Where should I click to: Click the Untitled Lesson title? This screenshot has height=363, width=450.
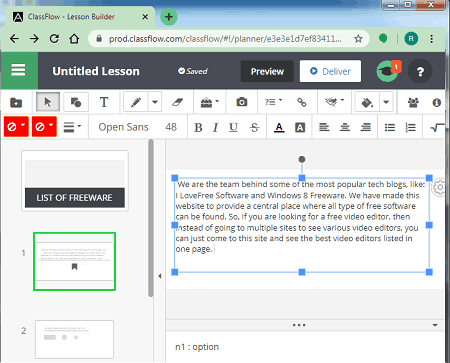click(96, 71)
